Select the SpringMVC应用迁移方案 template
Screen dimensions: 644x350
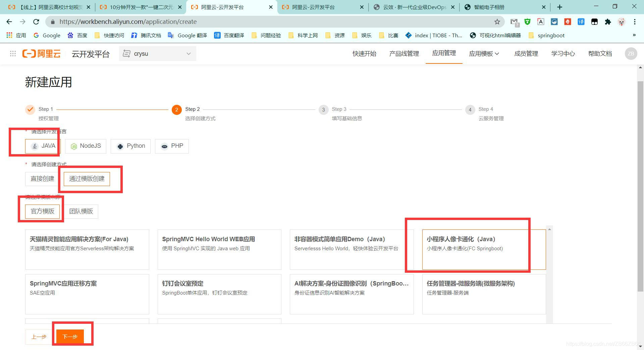coord(87,294)
